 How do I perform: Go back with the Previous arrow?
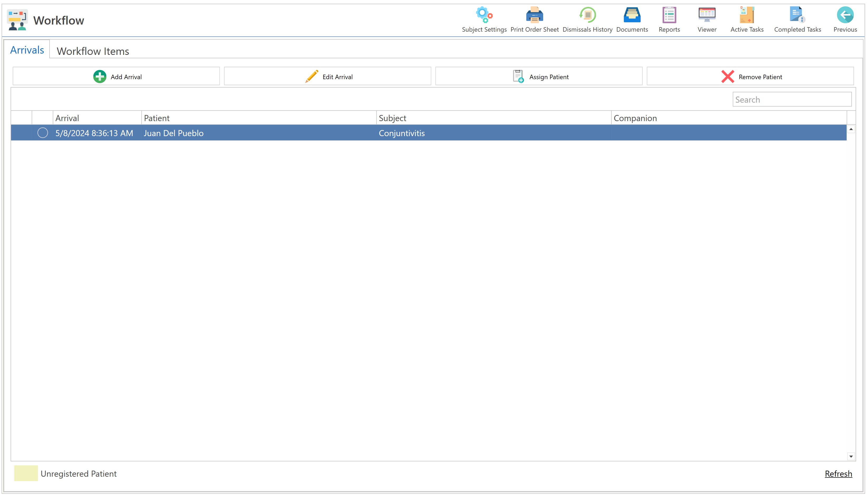click(x=845, y=15)
